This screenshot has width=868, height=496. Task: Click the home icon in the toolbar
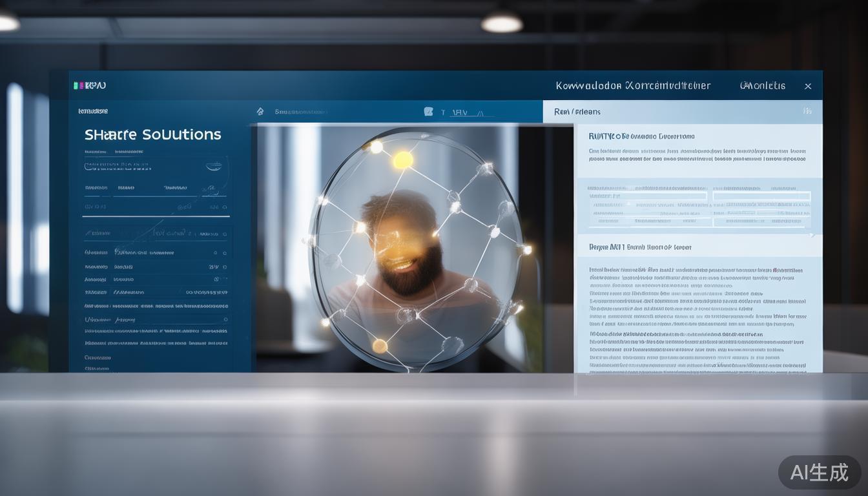coord(260,112)
